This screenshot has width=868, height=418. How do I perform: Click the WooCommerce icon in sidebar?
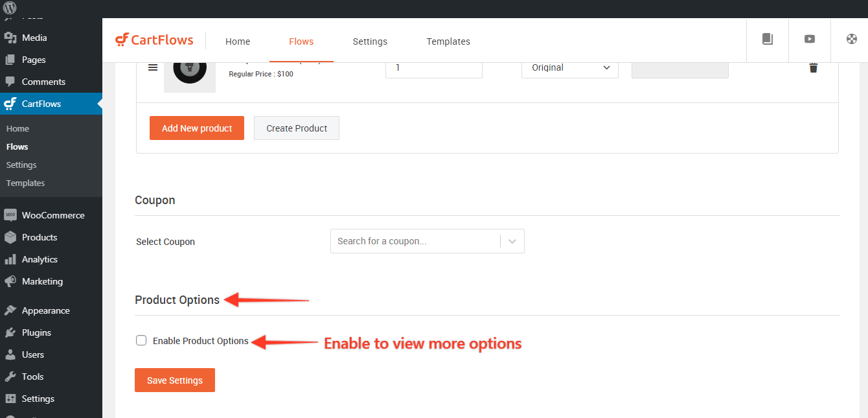pyautogui.click(x=10, y=215)
